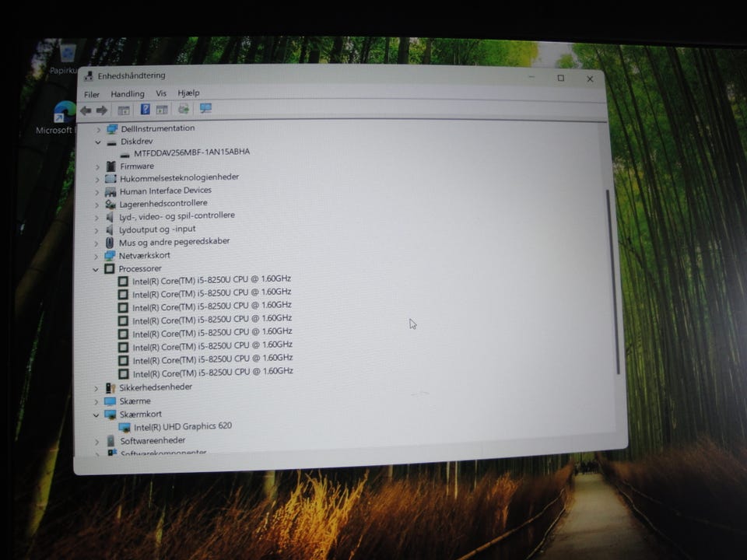Click the Human Interface Devices icon

[x=110, y=192]
